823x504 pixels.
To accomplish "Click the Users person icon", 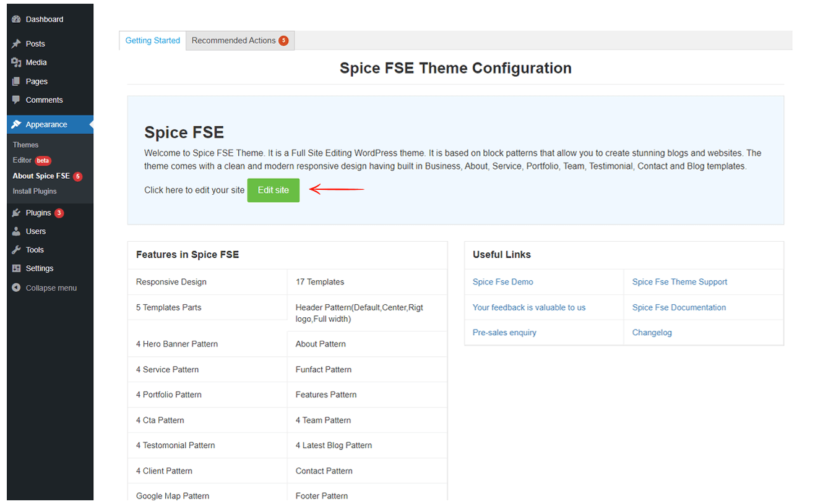I will (x=16, y=231).
